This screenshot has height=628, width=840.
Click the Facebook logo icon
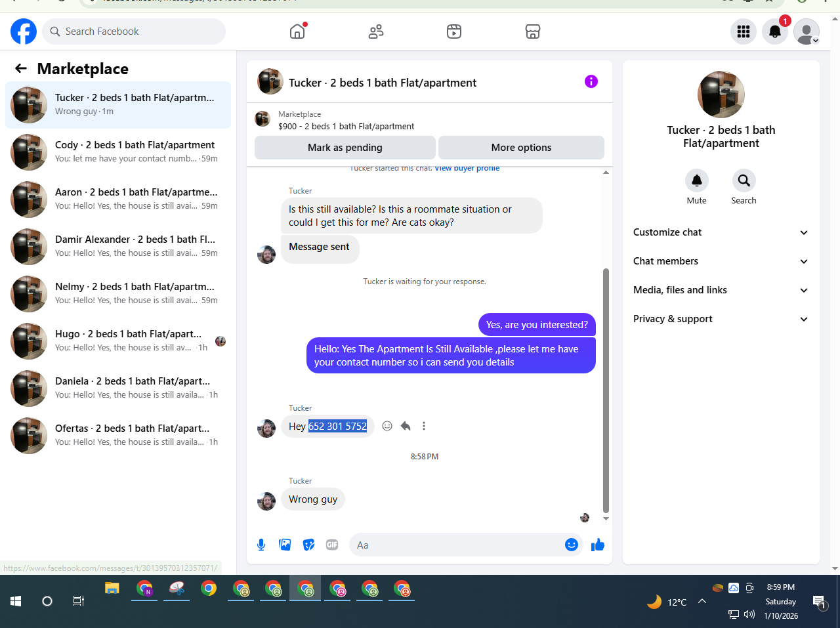point(24,31)
